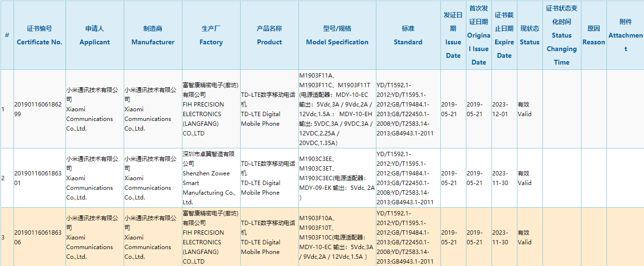Click the original issue date in row 1

475,109
